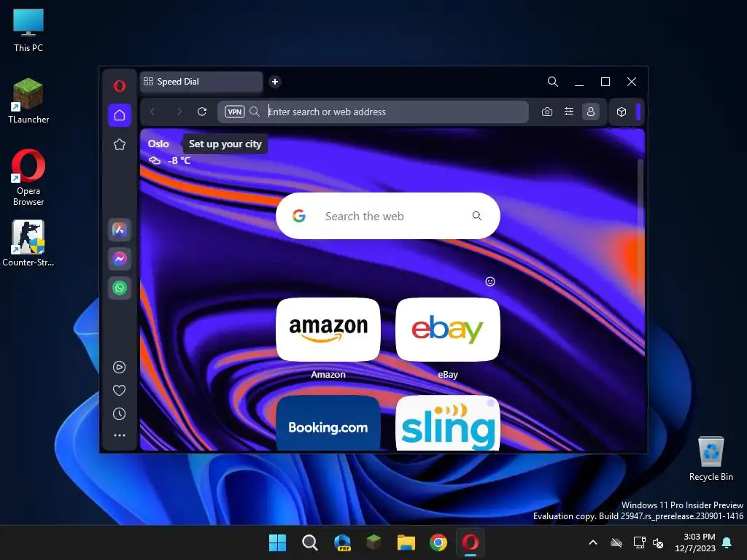
Task: Open the Windows Start button
Action: (277, 542)
